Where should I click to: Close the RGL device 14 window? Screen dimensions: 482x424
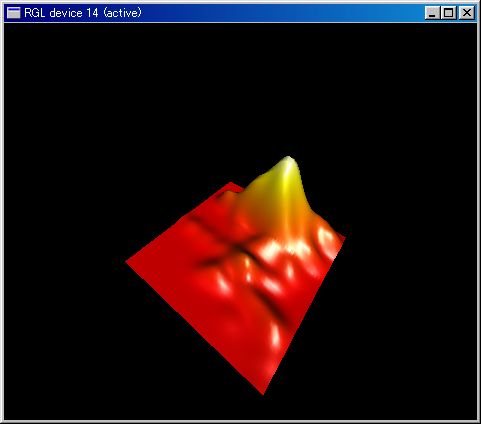pyautogui.click(x=467, y=13)
